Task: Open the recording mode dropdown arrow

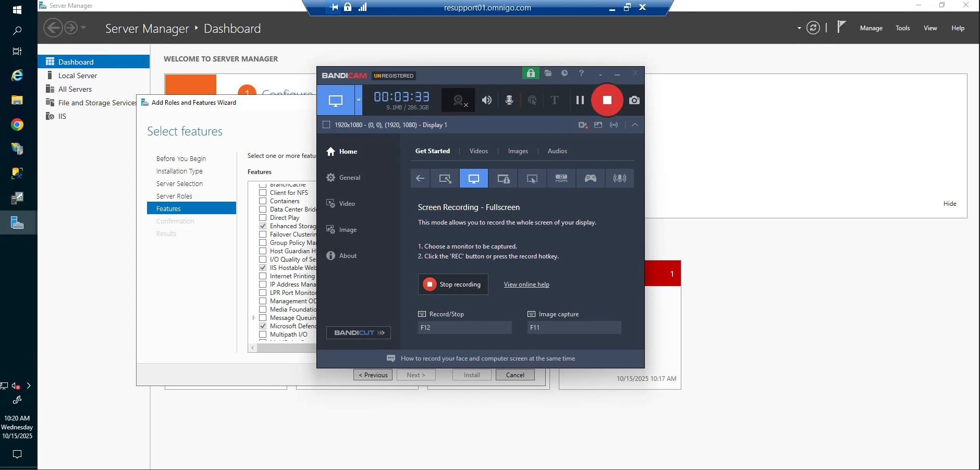Action: pos(358,100)
